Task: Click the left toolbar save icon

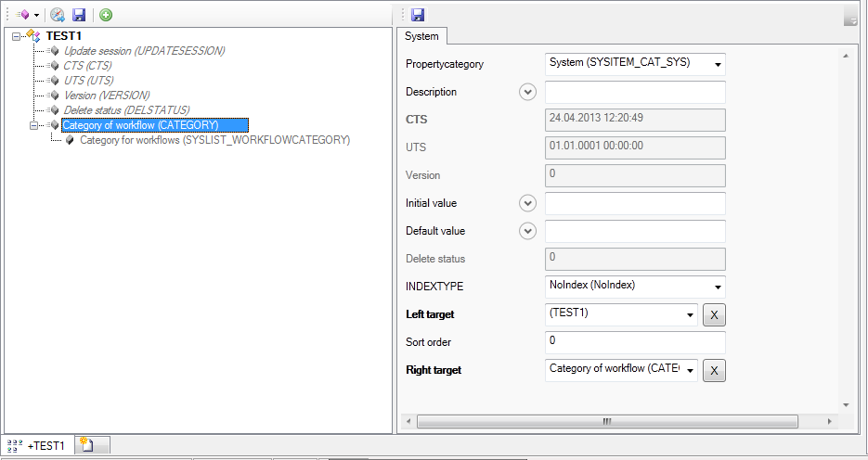Action: (x=79, y=15)
